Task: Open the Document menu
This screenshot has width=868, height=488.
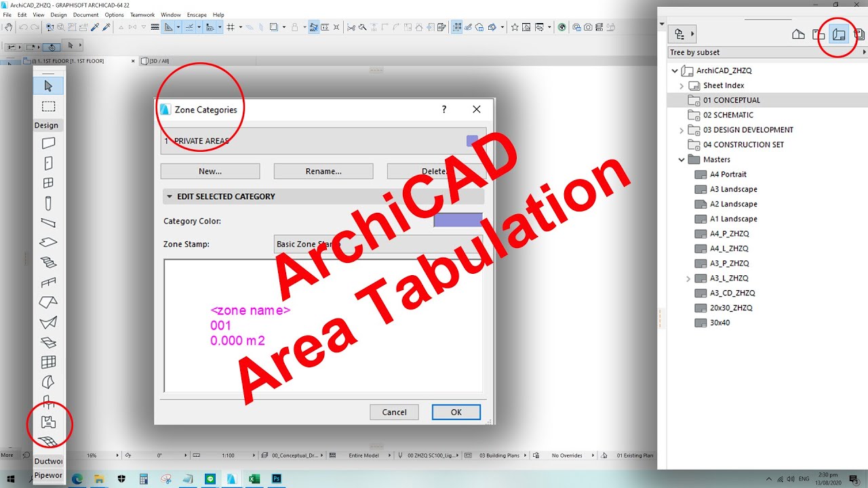Action: pyautogui.click(x=85, y=14)
